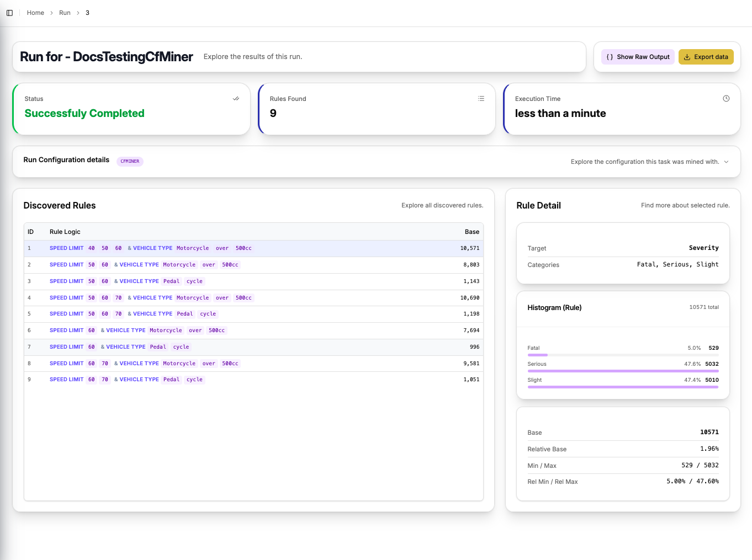Click the Run breadcrumb item
The width and height of the screenshot is (752, 560).
[x=65, y=13]
